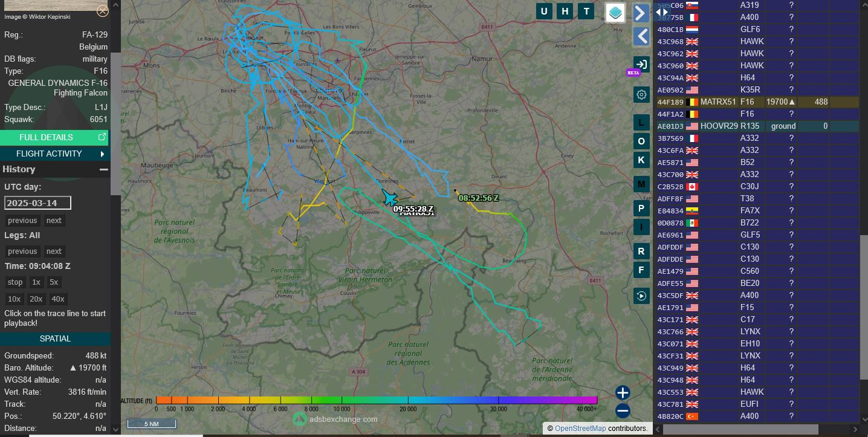868x437 pixels.
Task: Click the login arrow icon
Action: pyautogui.click(x=641, y=65)
